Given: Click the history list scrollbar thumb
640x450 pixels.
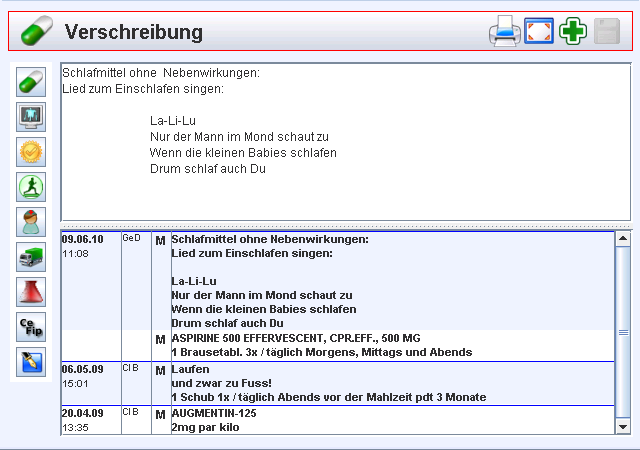Looking at the screenshot, I should [x=623, y=332].
